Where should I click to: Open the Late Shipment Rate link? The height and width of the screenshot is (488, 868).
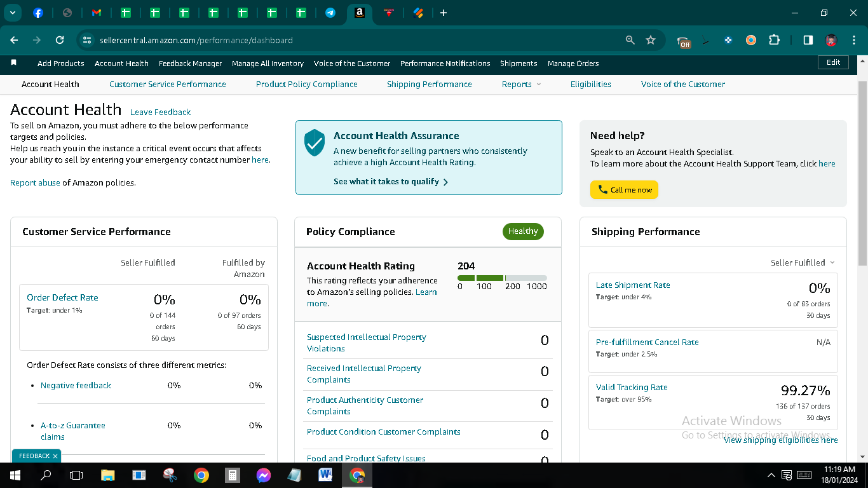(x=633, y=285)
